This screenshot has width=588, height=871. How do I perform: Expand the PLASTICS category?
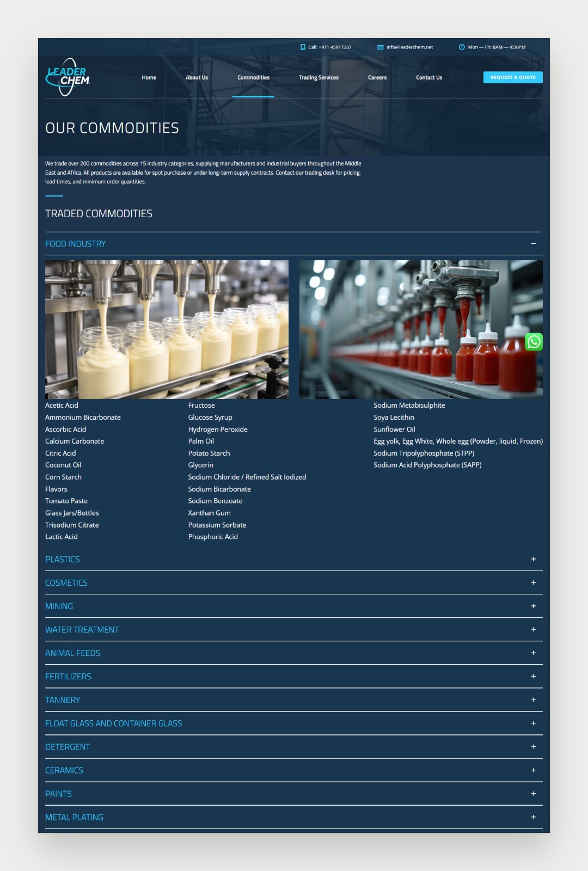(x=294, y=559)
